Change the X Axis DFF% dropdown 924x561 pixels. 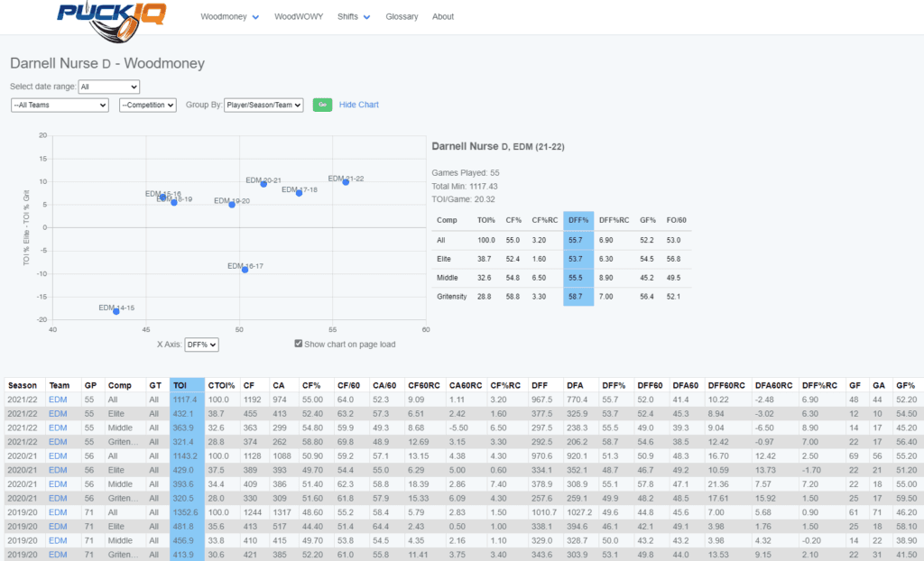pos(201,345)
